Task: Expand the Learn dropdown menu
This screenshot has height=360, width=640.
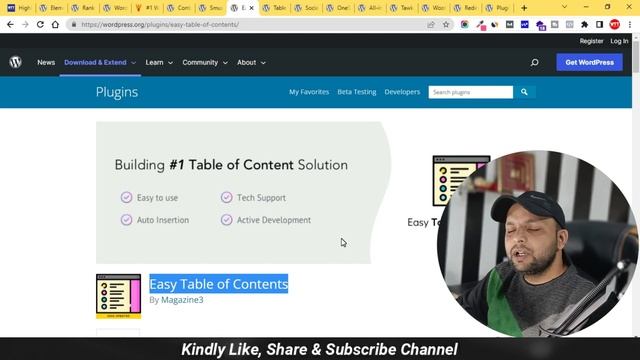Action: (x=159, y=62)
